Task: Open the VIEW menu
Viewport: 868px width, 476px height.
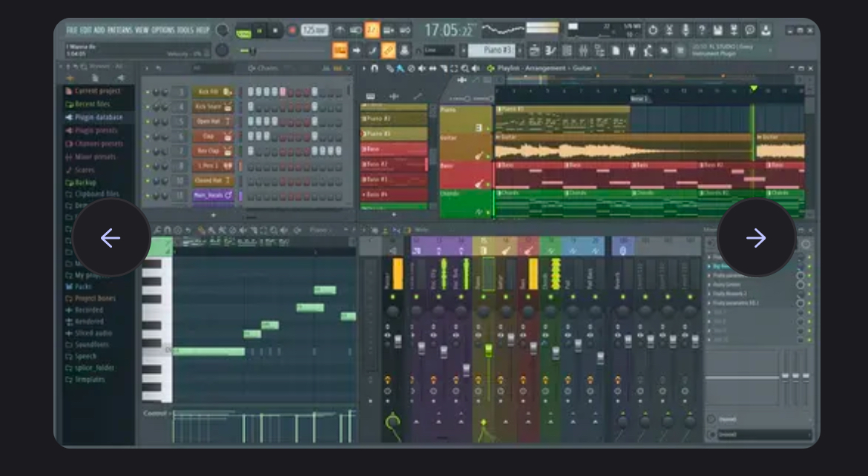Action: [x=142, y=30]
